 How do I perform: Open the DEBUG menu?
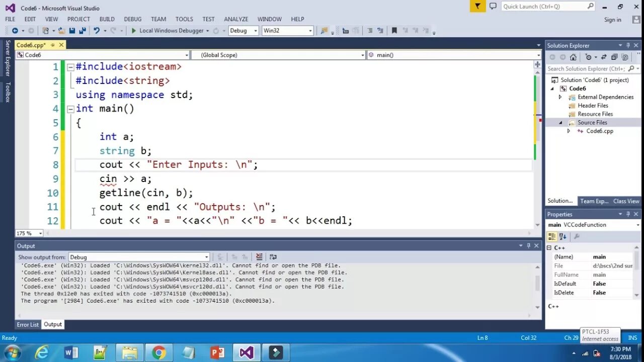tap(133, 19)
